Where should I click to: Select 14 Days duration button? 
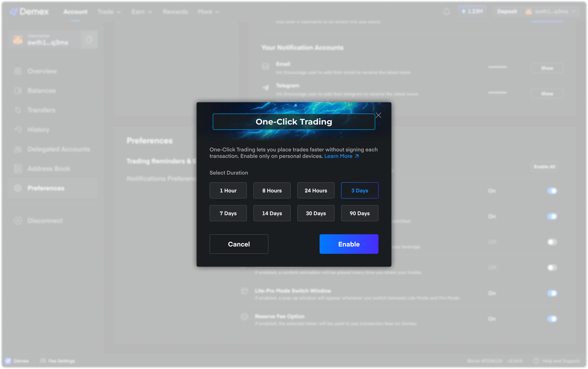tap(272, 213)
